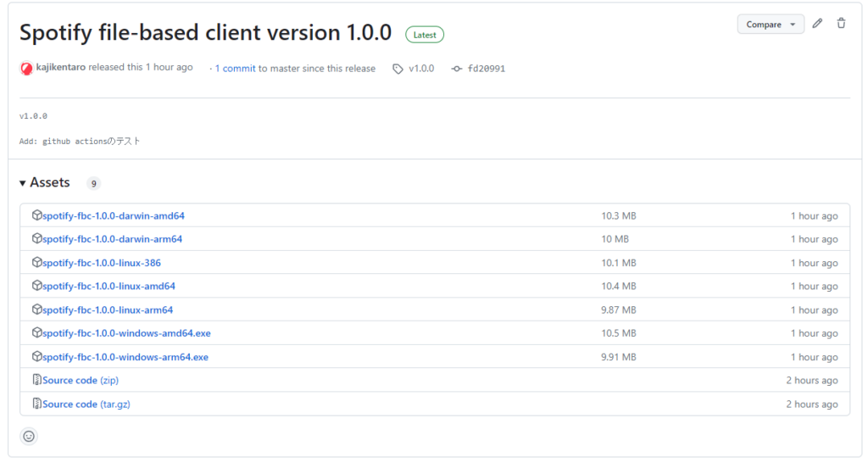Click package icon for darwin-arm64 asset
This screenshot has width=868, height=463.
[36, 238]
